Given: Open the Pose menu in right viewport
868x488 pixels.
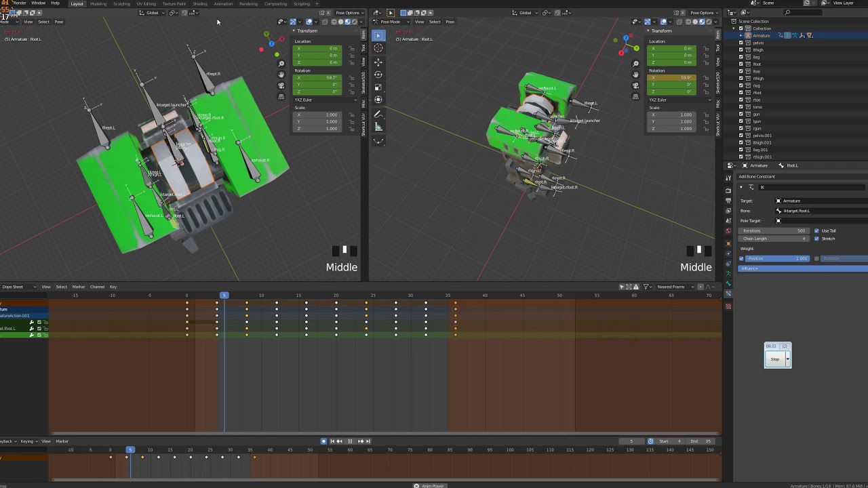Looking at the screenshot, I should point(450,22).
